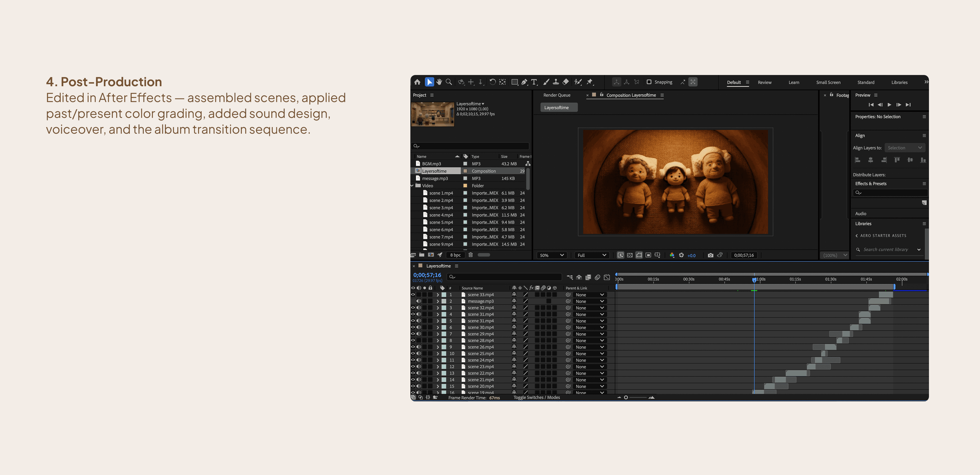Image resolution: width=980 pixels, height=475 pixels.
Task: Take snapshot with camera icon
Action: 710,255
